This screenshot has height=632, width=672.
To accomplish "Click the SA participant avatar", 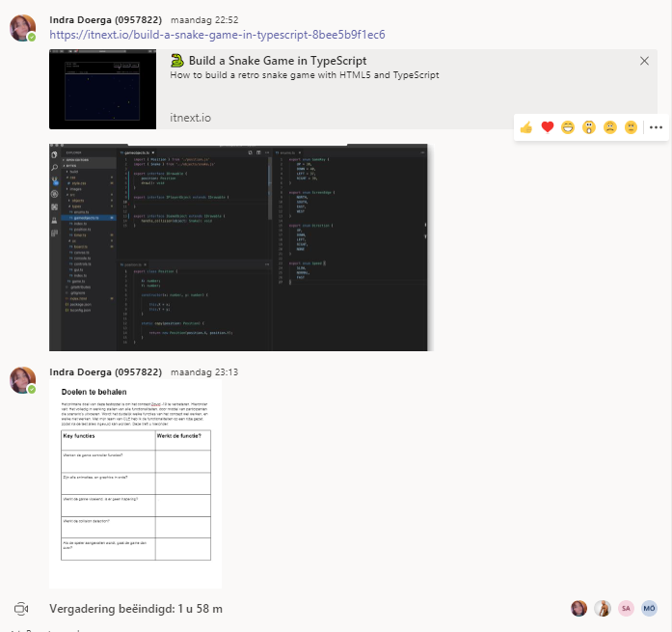I will (626, 608).
